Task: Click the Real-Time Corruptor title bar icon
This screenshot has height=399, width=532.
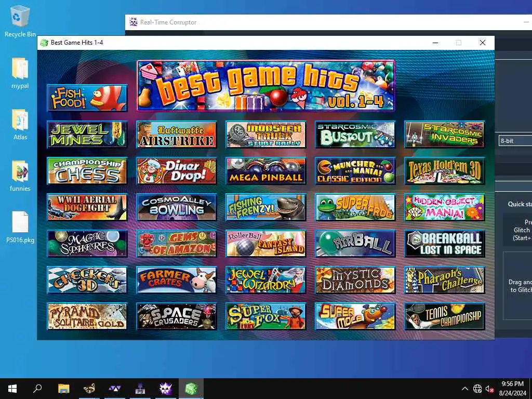Action: click(134, 22)
